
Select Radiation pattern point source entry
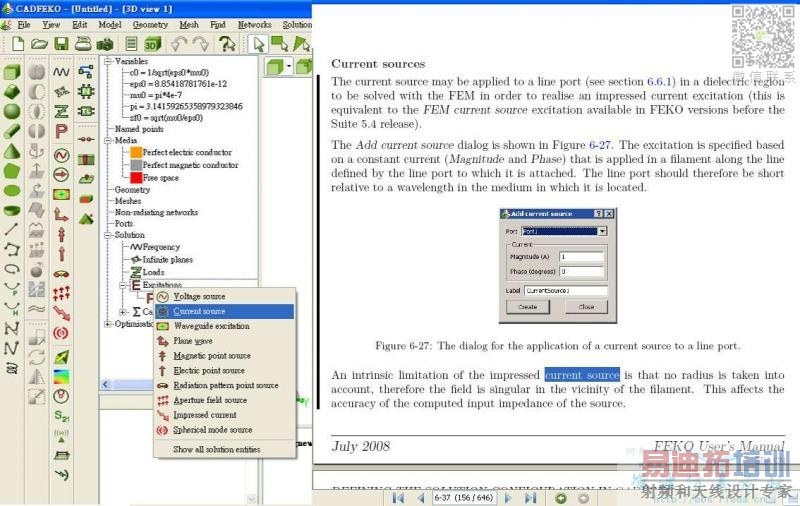pyautogui.click(x=224, y=385)
